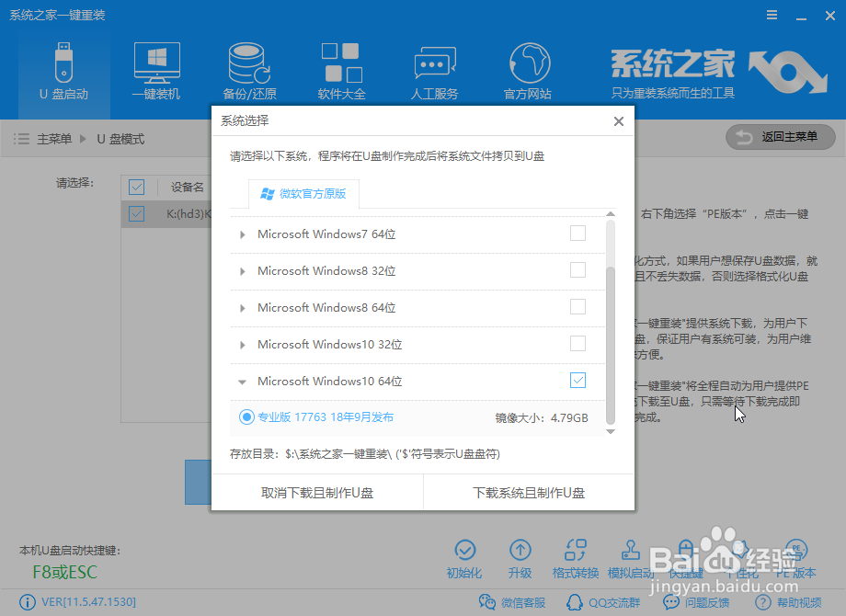Click 专业版 17763 18年9月发布 text
Image resolution: width=846 pixels, height=616 pixels.
tap(326, 417)
